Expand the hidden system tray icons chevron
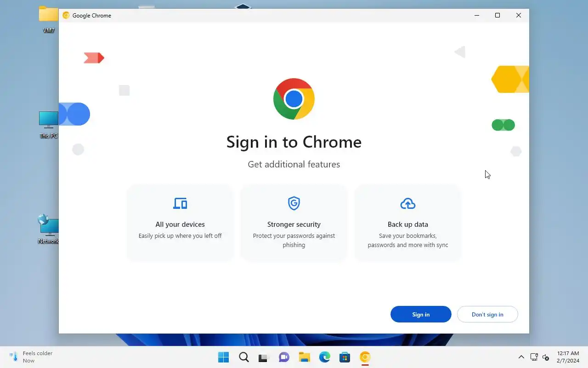 (521, 357)
